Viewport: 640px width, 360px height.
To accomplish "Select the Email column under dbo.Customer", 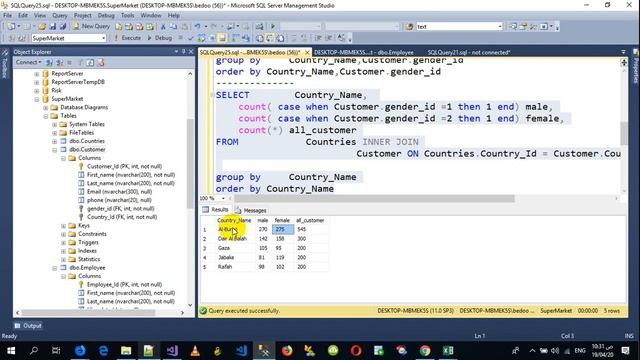I will point(119,192).
